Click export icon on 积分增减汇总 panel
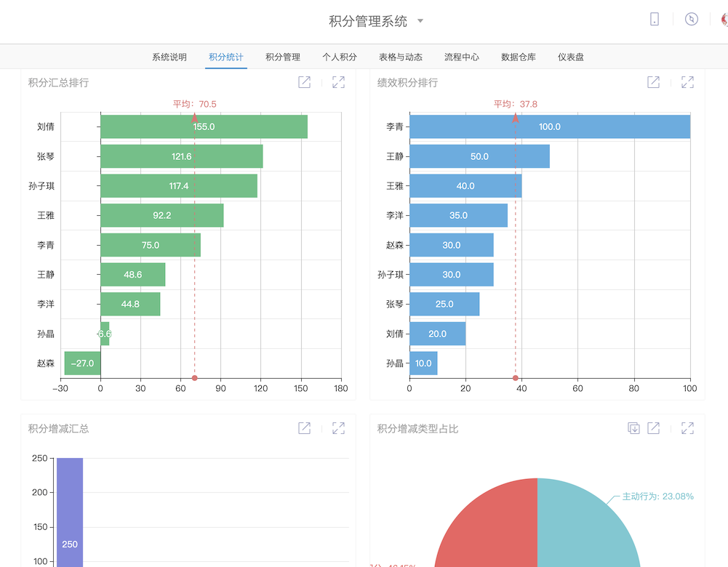This screenshot has width=728, height=567. point(304,428)
